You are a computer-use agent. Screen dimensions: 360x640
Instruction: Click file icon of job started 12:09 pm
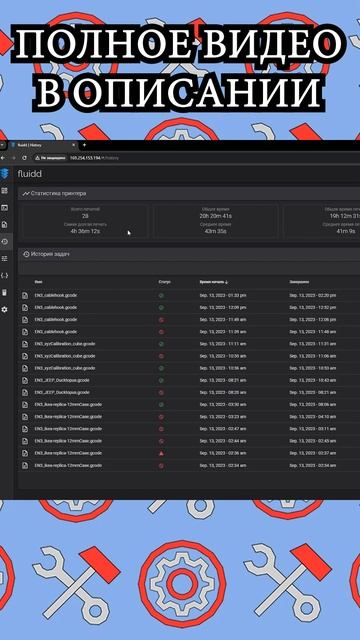25,307
